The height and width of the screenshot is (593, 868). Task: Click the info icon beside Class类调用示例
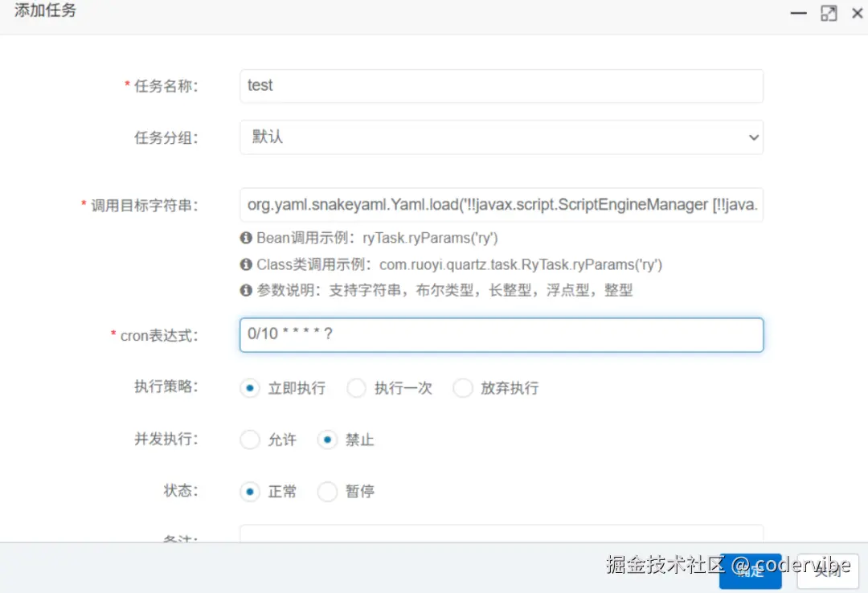246,264
